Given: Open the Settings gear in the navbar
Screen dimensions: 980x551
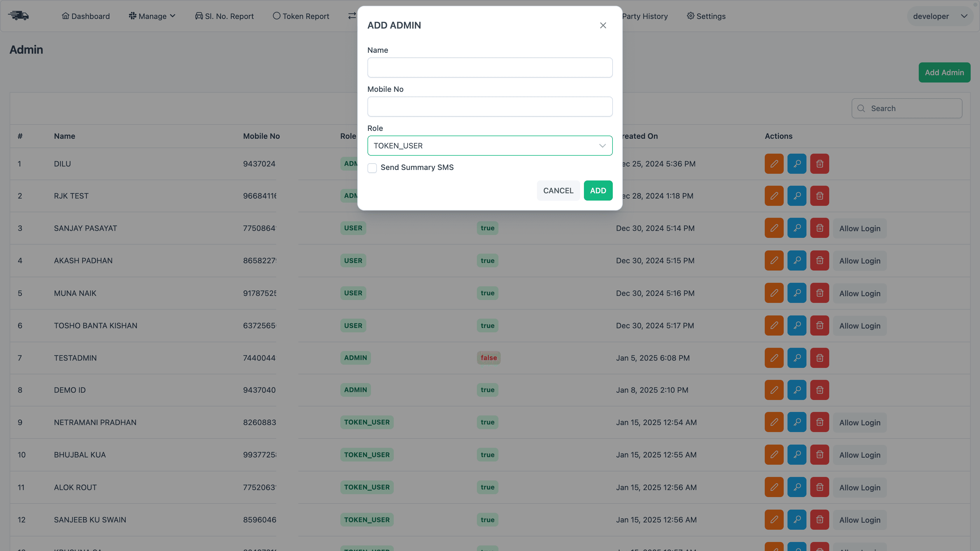Looking at the screenshot, I should point(706,16).
